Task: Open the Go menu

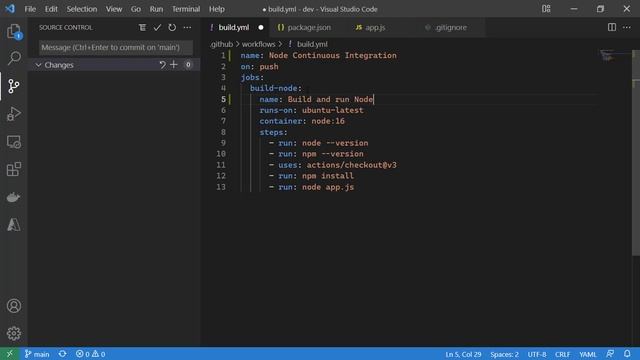Action: 136,9
